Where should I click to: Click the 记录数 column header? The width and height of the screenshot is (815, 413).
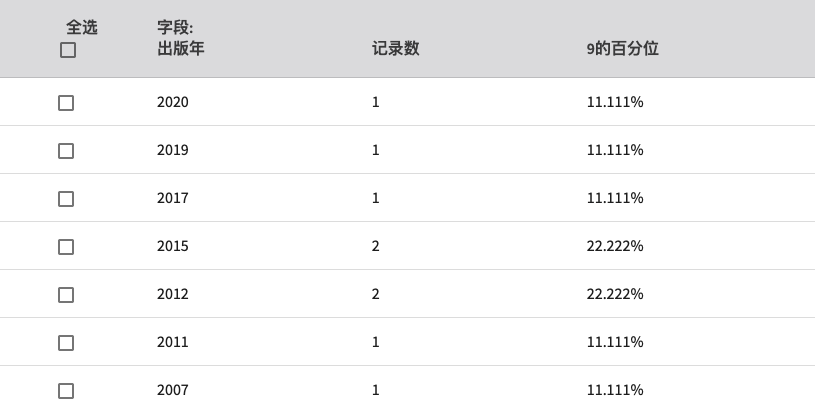pyautogui.click(x=396, y=48)
